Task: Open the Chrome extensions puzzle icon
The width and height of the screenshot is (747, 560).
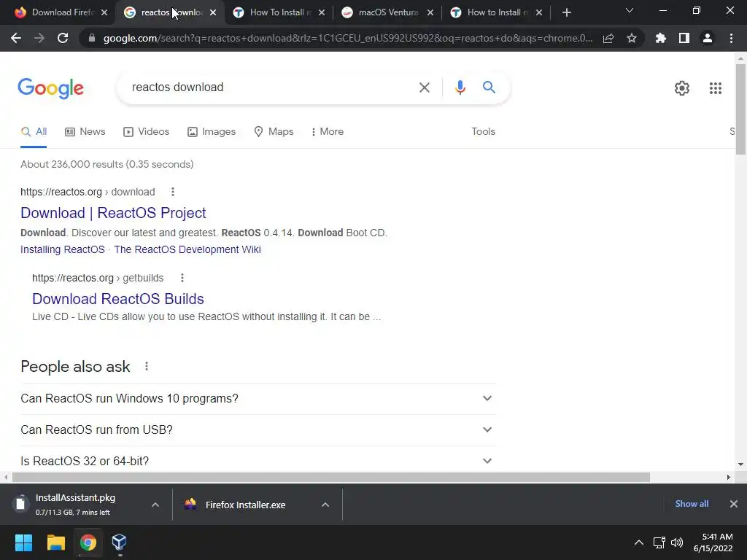Action: (661, 38)
